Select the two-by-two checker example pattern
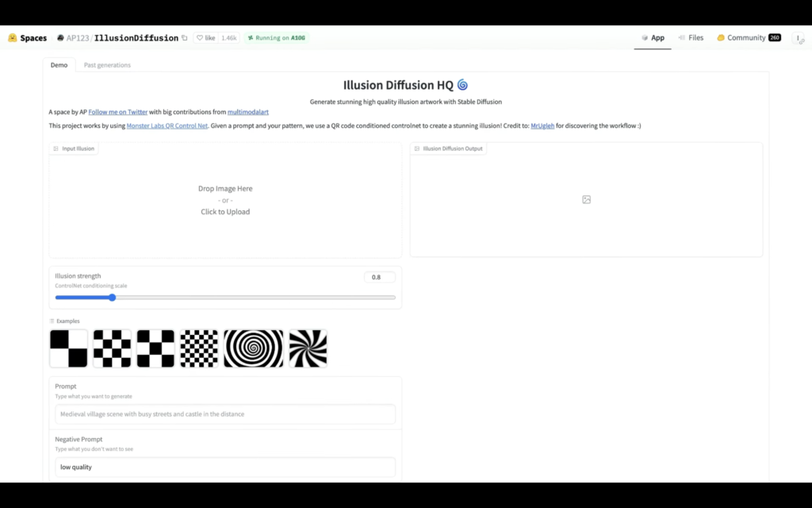 [69, 348]
